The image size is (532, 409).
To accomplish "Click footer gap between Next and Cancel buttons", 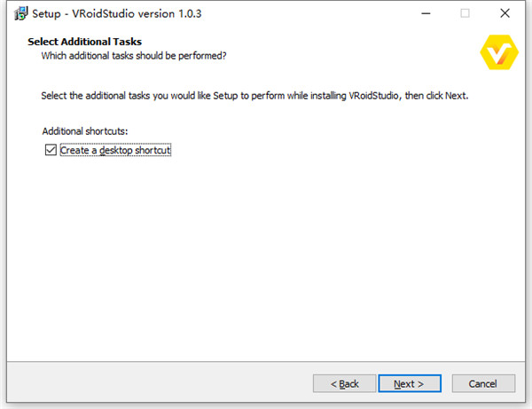I will tap(446, 383).
